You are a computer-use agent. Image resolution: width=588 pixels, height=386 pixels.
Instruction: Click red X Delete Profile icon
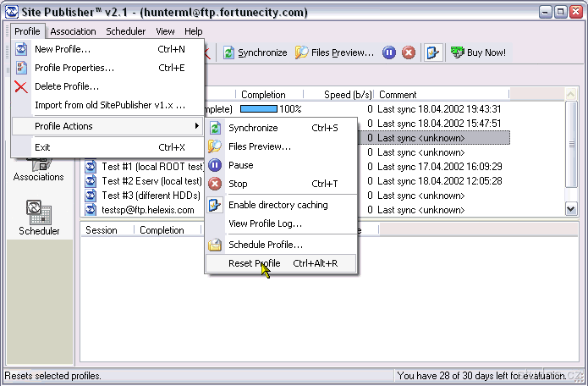(x=21, y=86)
